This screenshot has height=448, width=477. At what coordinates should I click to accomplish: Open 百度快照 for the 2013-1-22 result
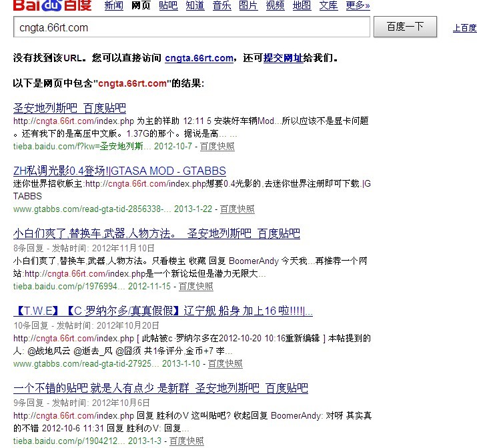click(x=237, y=209)
